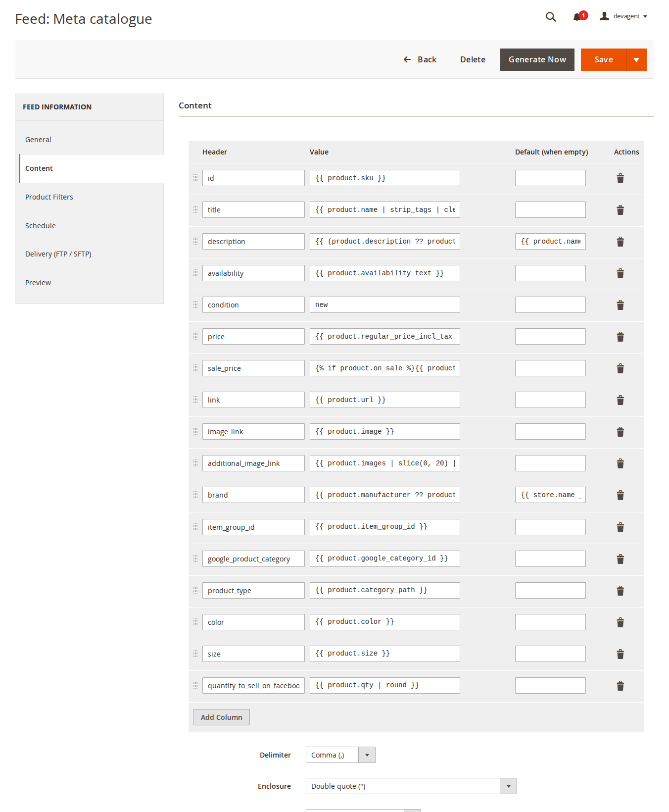Remove the google_product_category row
669x812 pixels.
pos(620,559)
